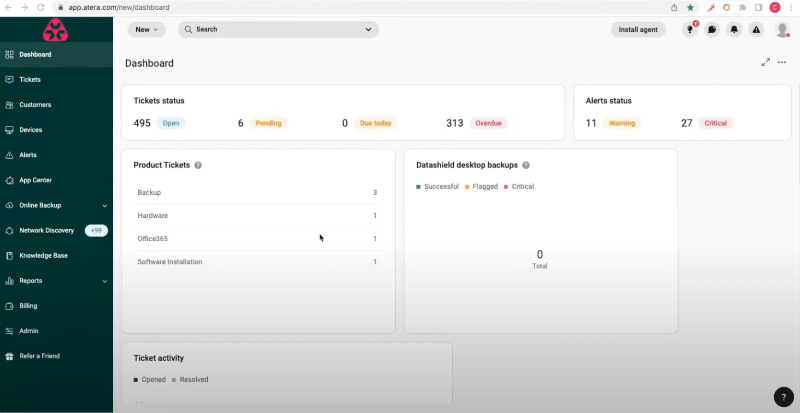The image size is (800, 413).
Task: Toggle the Flagged legend item
Action: pos(481,187)
